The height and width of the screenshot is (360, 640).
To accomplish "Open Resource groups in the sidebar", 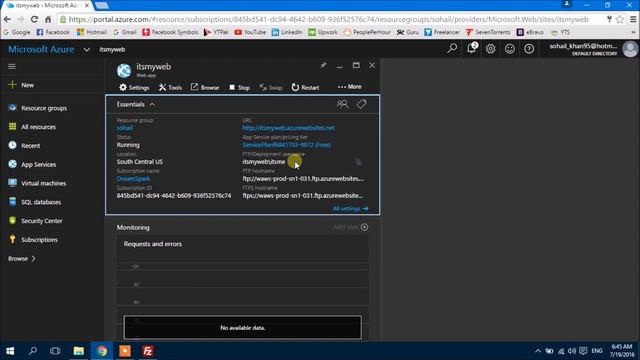I will click(x=38, y=108).
